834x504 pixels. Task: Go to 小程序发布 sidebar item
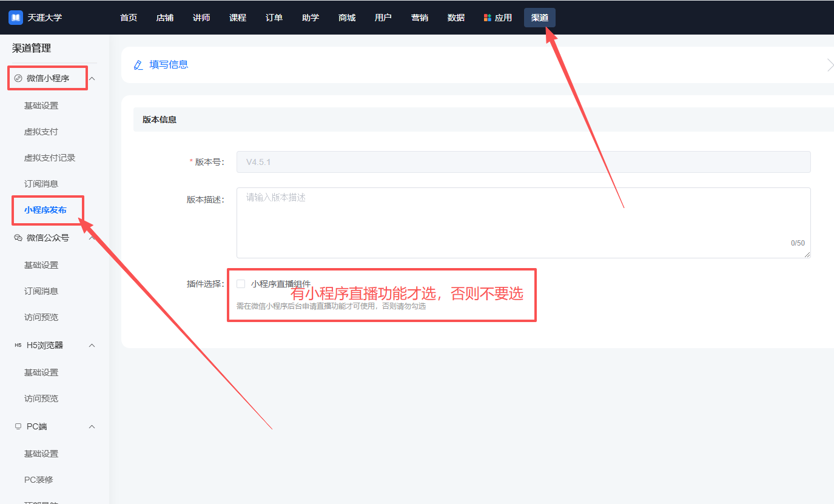click(45, 210)
